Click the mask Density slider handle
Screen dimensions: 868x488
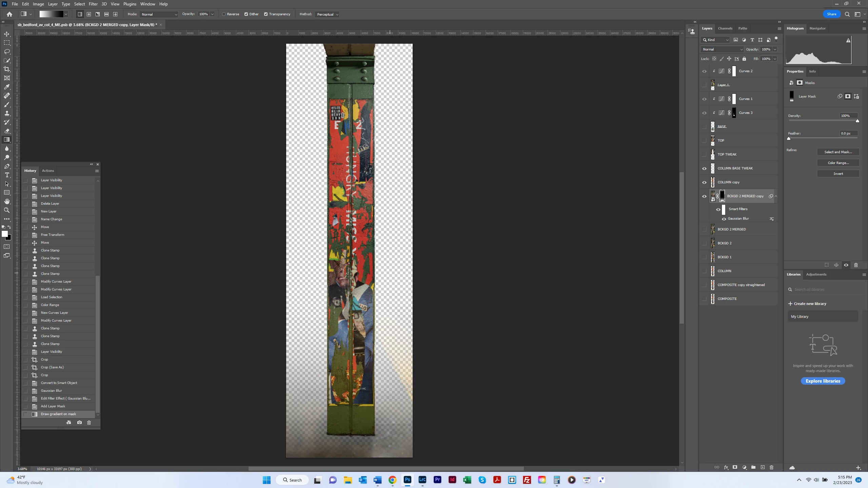tap(857, 121)
